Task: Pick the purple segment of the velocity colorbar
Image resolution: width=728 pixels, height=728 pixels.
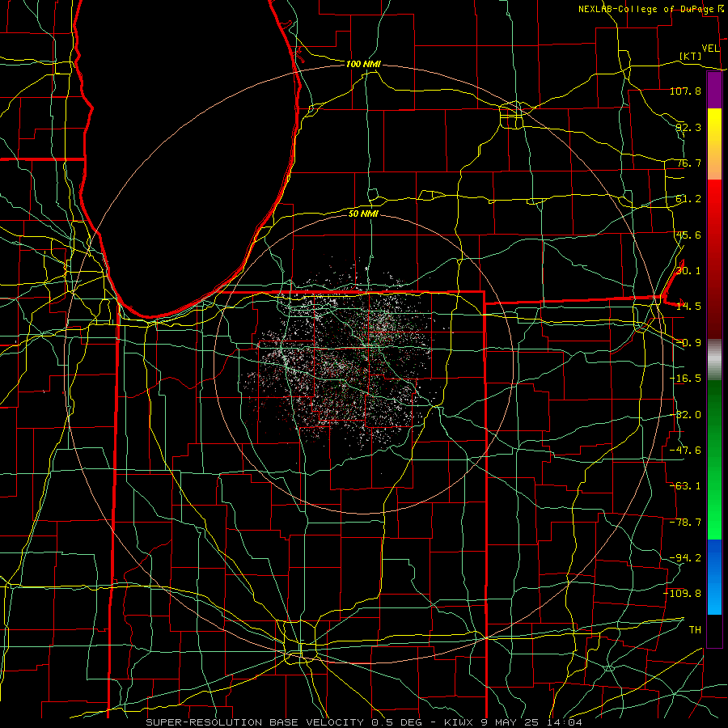Action: [714, 90]
